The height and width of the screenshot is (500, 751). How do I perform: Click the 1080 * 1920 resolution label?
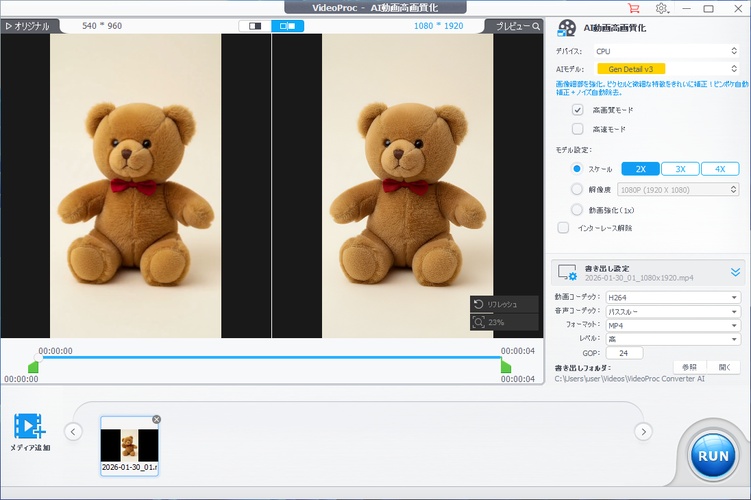438,26
